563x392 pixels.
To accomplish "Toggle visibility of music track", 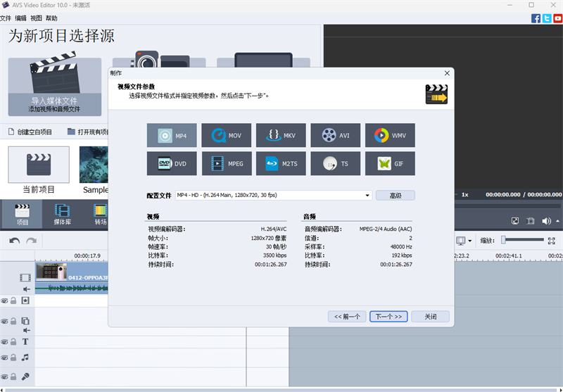I will click(4, 358).
